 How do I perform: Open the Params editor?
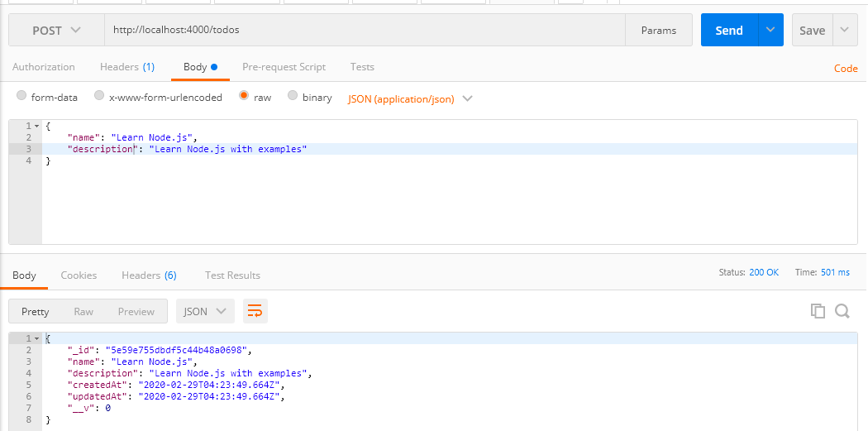pyautogui.click(x=659, y=30)
